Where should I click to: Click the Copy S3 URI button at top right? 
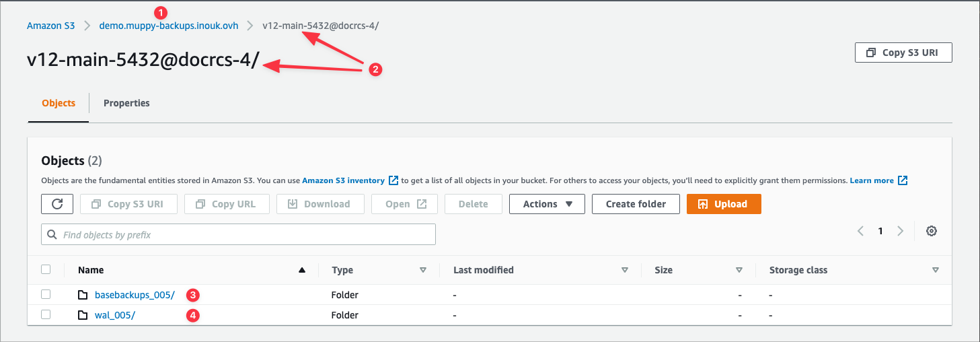pos(903,53)
